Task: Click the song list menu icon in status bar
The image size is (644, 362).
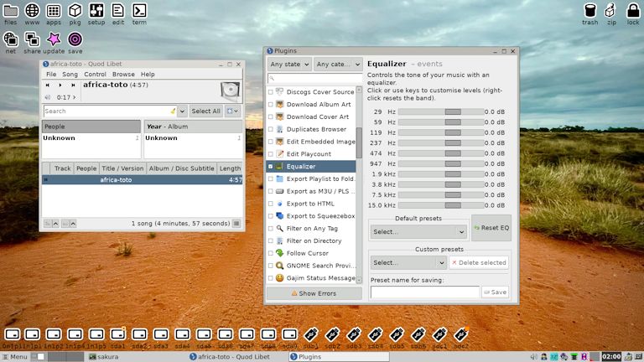Action: [x=236, y=223]
